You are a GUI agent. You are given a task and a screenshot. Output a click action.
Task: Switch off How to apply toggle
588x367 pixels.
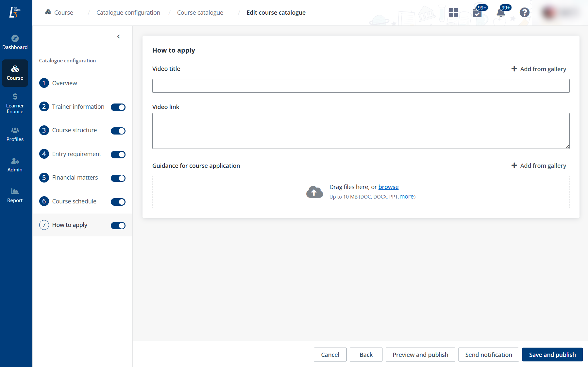click(118, 226)
